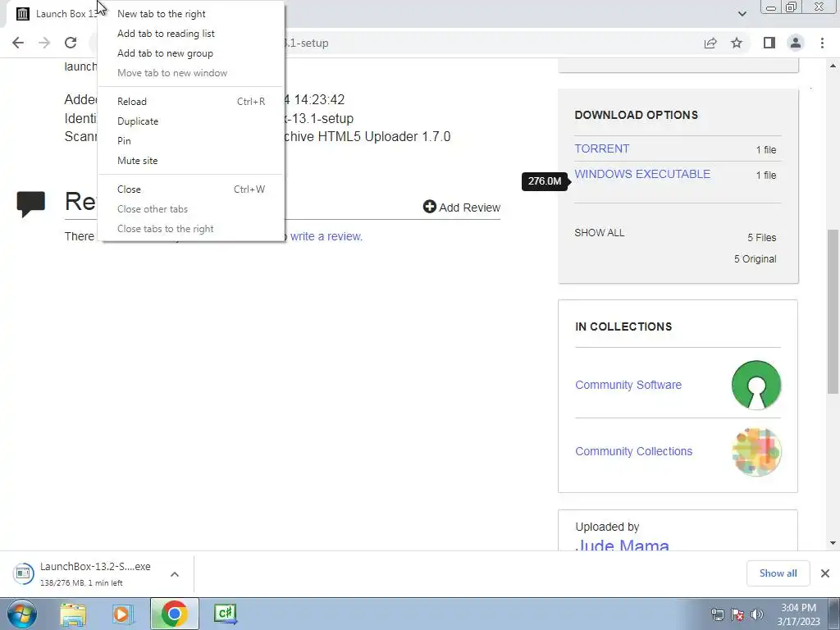Click the Community Software green logo

pos(756,385)
